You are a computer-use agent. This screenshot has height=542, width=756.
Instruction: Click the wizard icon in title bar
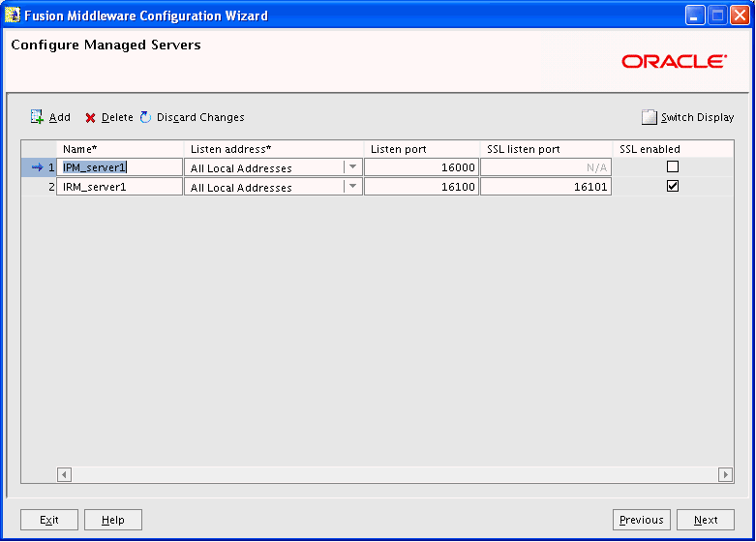pyautogui.click(x=12, y=15)
